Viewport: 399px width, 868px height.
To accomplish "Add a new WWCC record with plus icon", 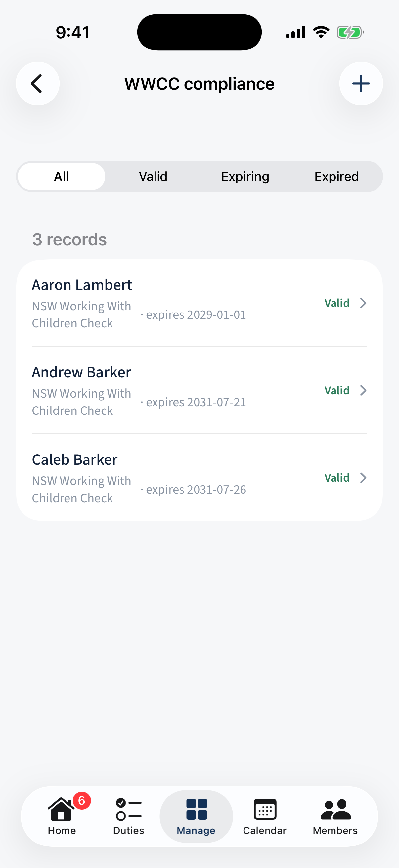I will click(361, 83).
